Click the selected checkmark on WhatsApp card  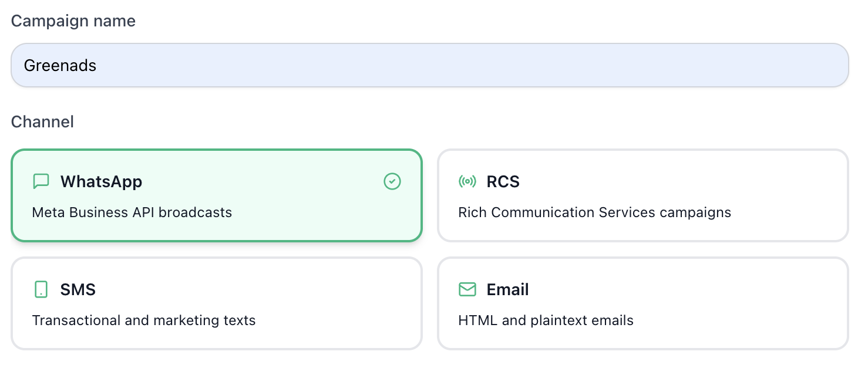pyautogui.click(x=392, y=182)
